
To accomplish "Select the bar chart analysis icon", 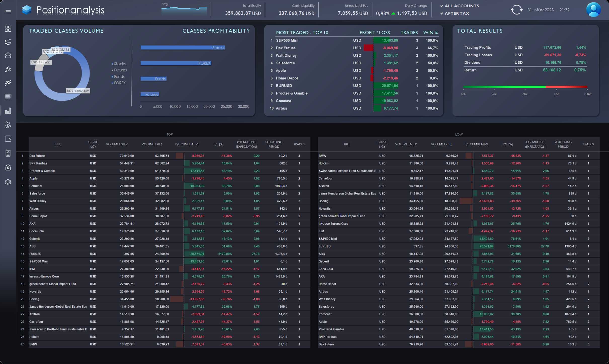I will pos(8,111).
